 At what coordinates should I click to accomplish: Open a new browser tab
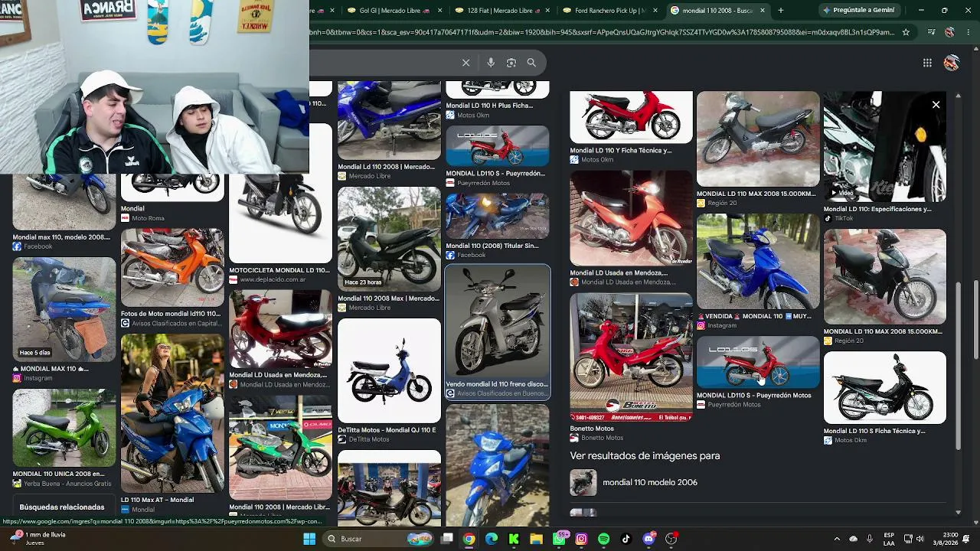pyautogui.click(x=780, y=11)
